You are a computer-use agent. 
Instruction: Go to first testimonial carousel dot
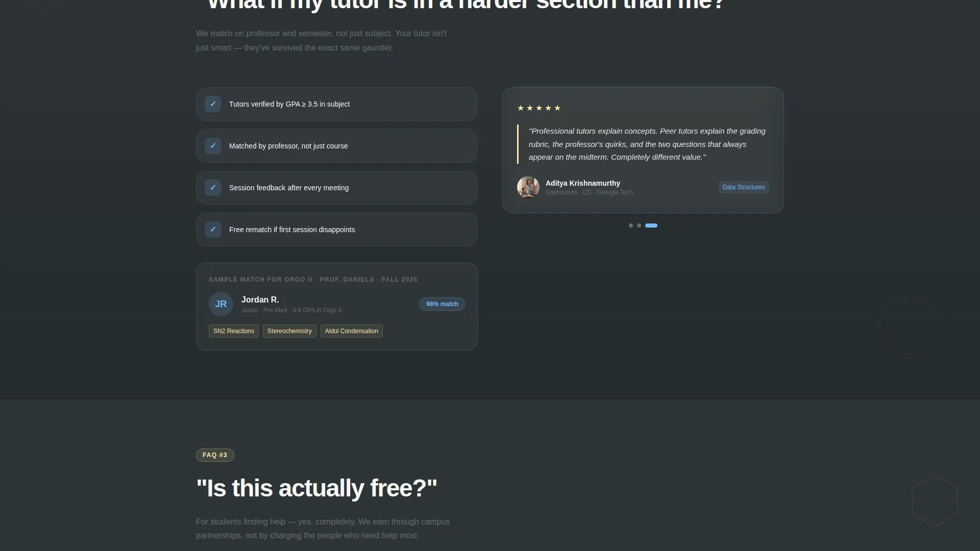[631, 226]
